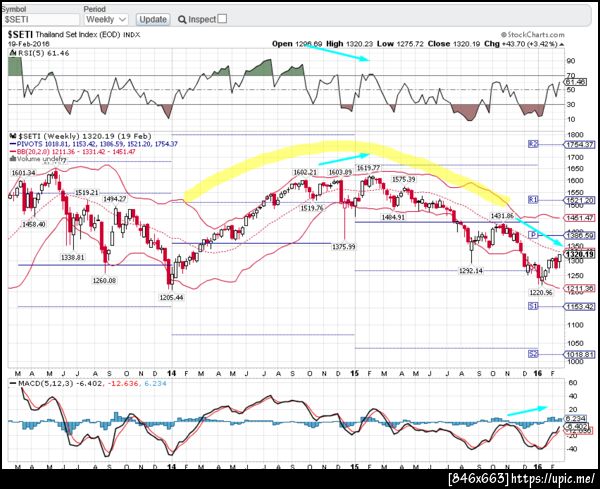The width and height of the screenshot is (600, 489).
Task: Click the 1754.37 axis price tag
Action: tap(579, 145)
